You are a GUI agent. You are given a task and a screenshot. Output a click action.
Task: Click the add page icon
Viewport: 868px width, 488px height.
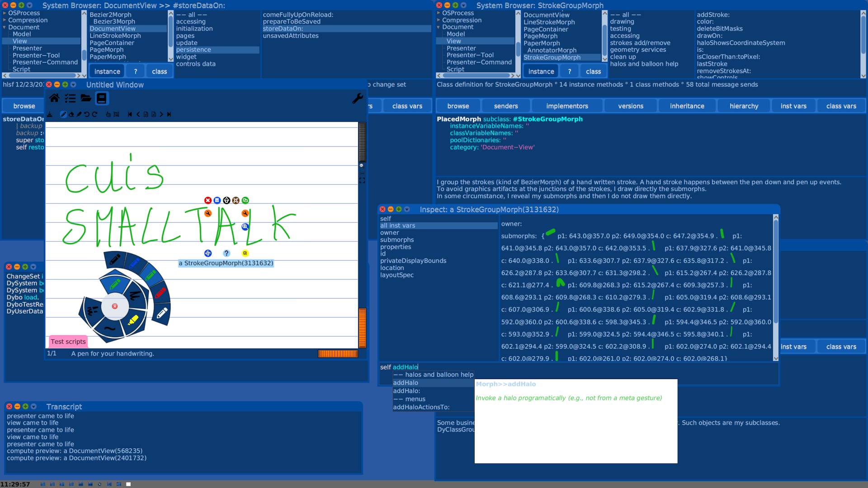(x=146, y=114)
